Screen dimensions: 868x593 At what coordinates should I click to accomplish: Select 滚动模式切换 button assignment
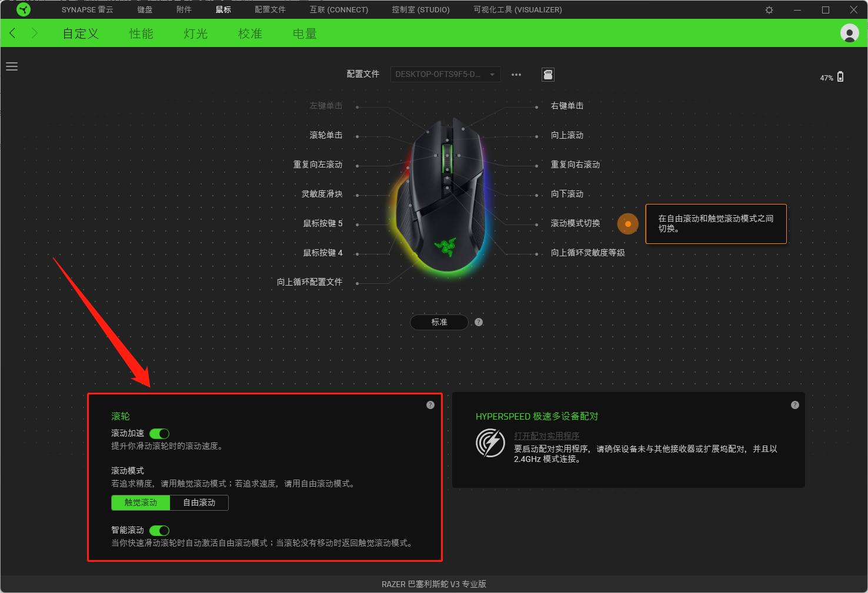click(575, 223)
